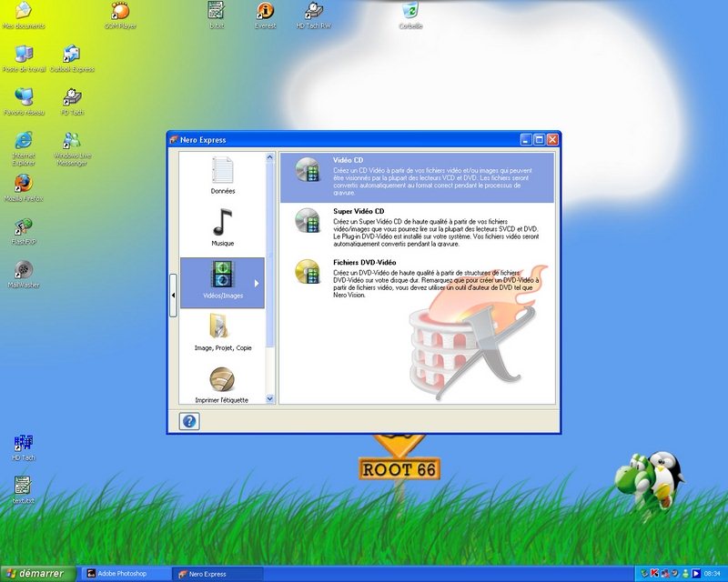Open Favoris réseau on the desktop

[24, 102]
